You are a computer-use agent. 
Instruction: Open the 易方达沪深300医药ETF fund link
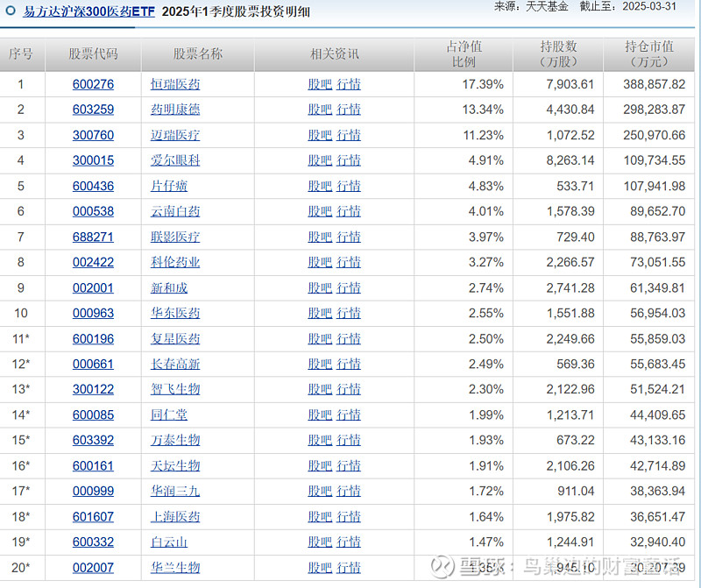pos(89,11)
